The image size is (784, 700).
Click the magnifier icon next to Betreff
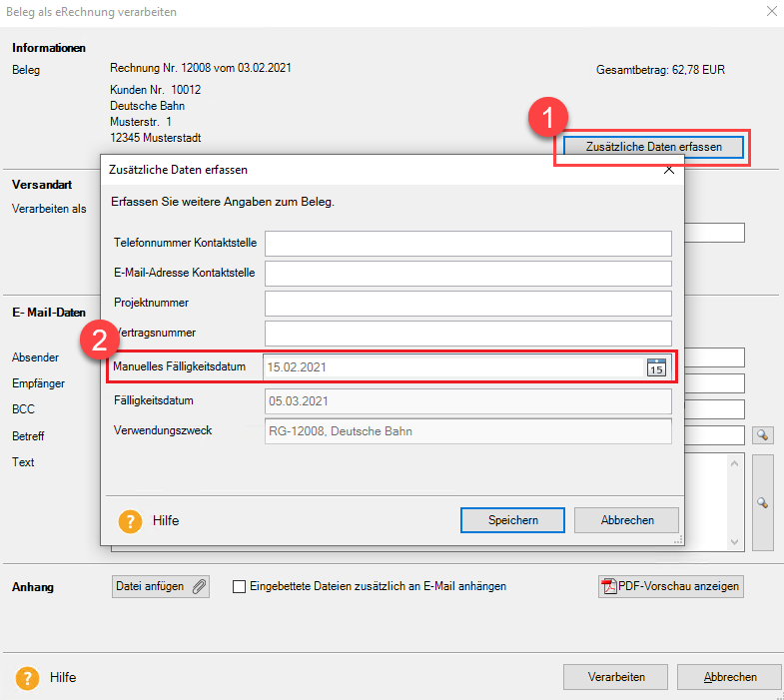click(x=762, y=435)
